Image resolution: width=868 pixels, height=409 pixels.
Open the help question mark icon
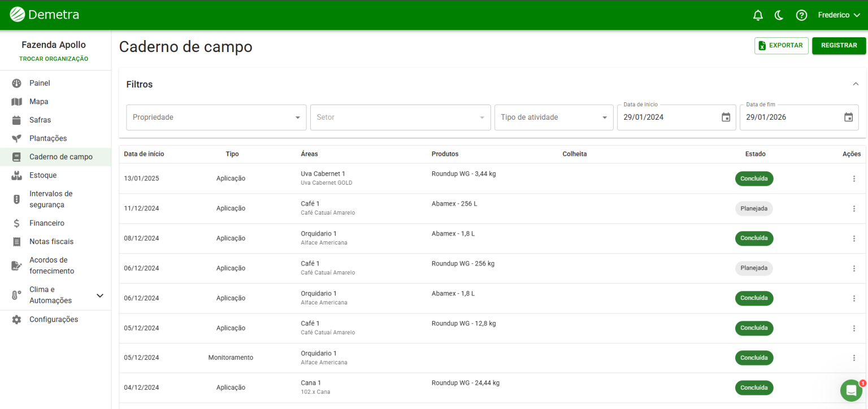click(801, 15)
